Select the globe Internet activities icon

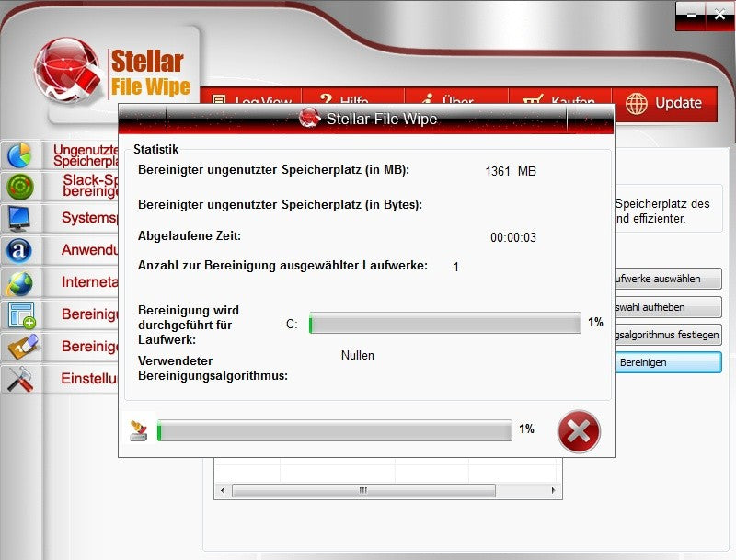19,283
